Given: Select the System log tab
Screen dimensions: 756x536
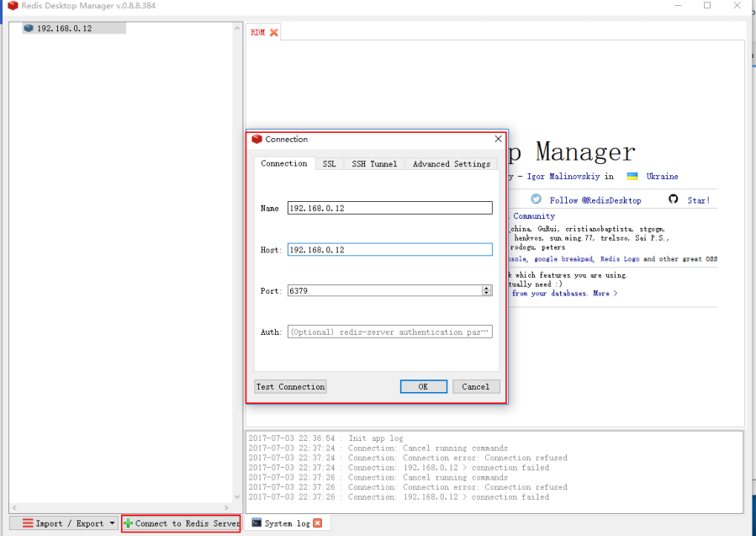Looking at the screenshot, I should pyautogui.click(x=287, y=523).
